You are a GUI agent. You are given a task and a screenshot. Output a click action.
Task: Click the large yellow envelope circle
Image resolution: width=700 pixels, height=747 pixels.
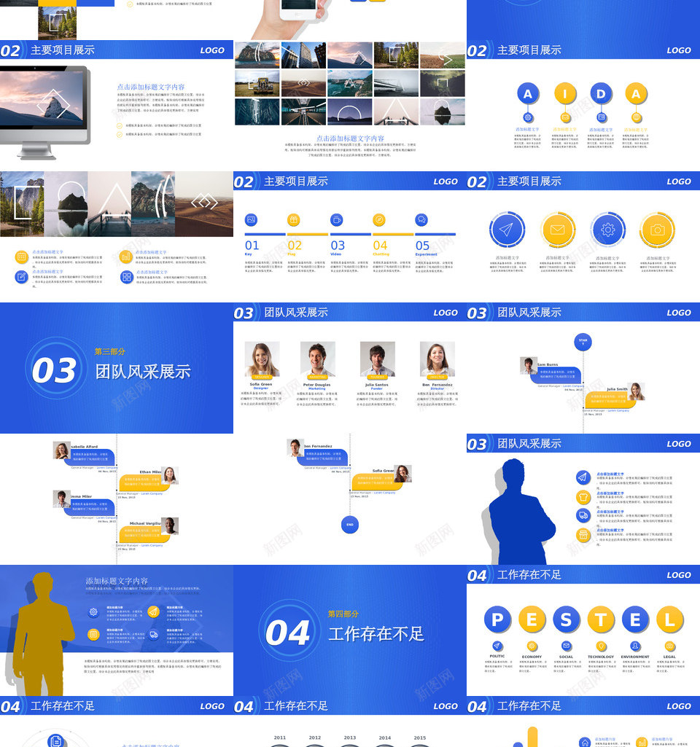pyautogui.click(x=558, y=230)
